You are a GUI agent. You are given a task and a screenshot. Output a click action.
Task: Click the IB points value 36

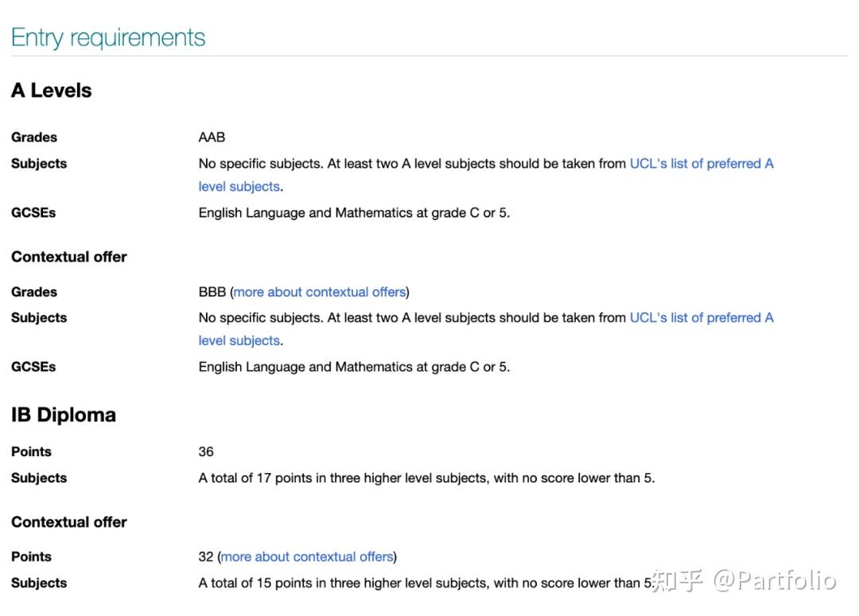(x=206, y=451)
